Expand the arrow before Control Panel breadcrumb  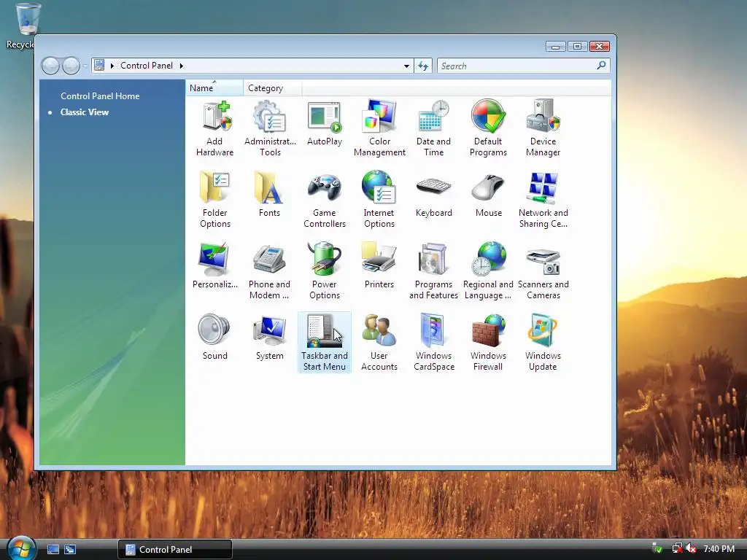(x=112, y=66)
